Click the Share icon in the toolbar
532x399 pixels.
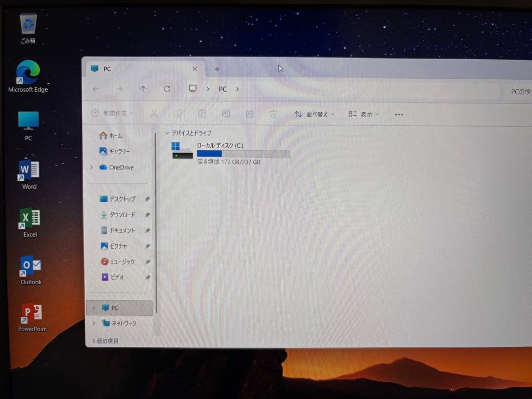coord(250,114)
